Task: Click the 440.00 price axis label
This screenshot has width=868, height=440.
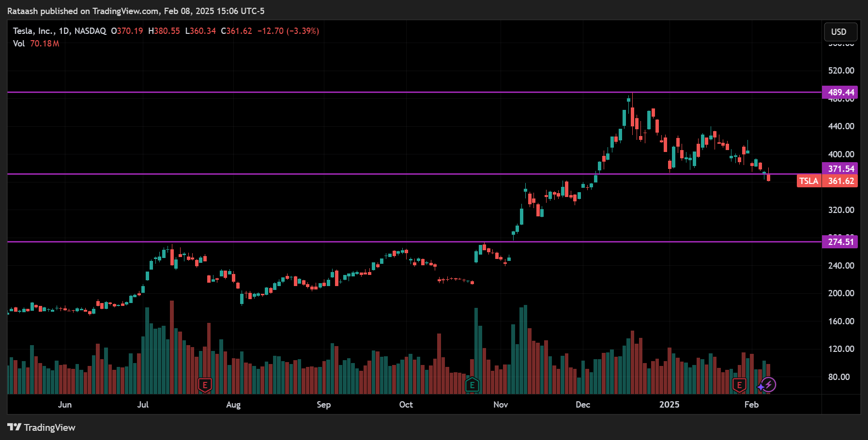Action: 841,126
